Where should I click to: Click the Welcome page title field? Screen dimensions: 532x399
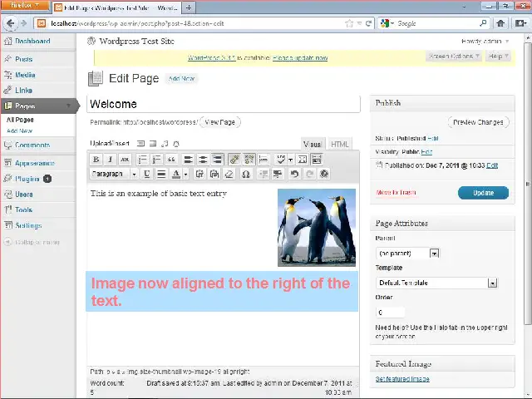(224, 104)
